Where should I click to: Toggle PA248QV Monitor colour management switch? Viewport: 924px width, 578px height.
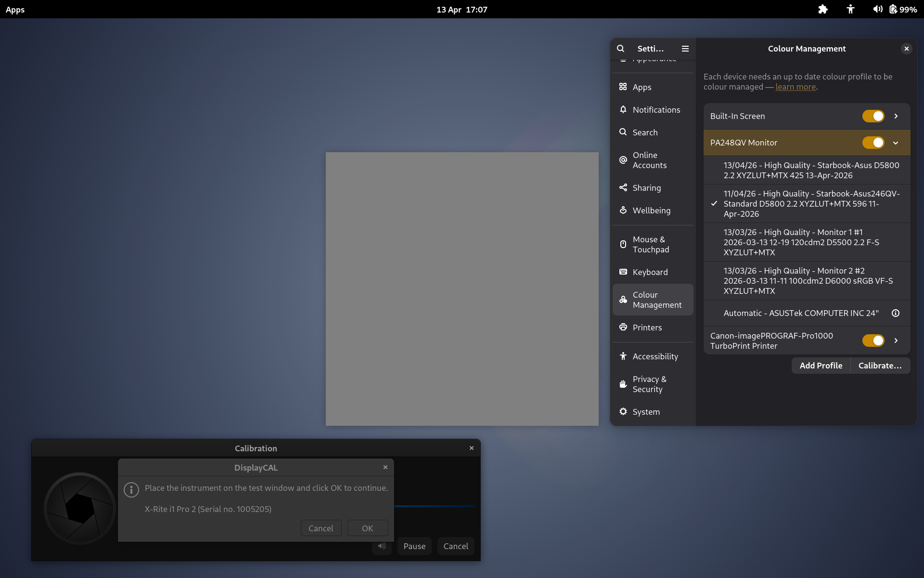(x=873, y=143)
